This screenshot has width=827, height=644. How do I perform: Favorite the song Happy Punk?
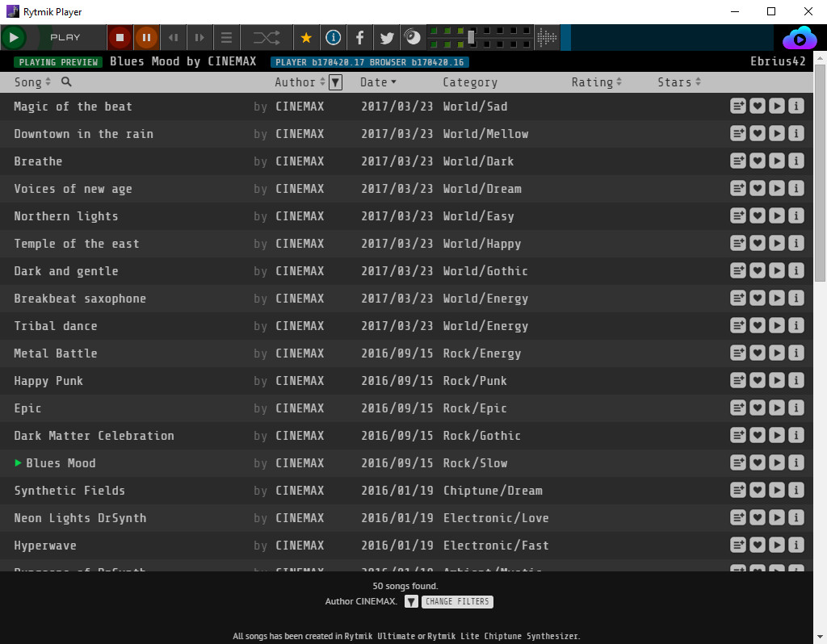[x=758, y=380]
